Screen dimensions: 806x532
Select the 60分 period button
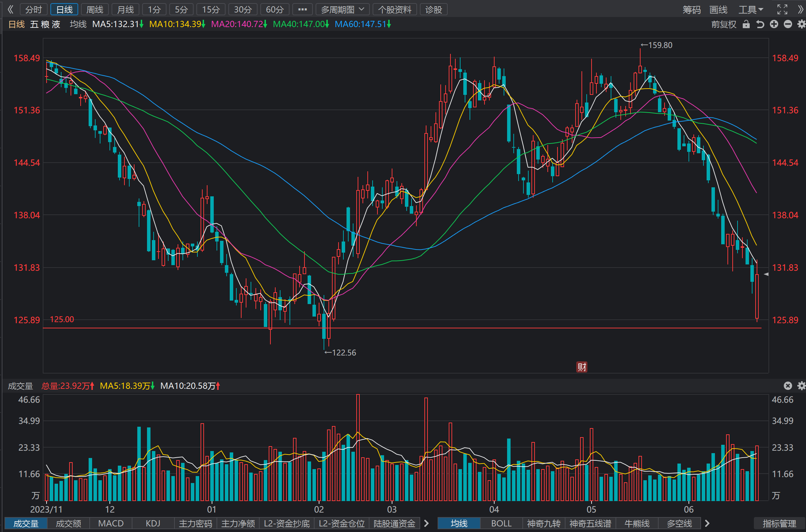[x=275, y=9]
